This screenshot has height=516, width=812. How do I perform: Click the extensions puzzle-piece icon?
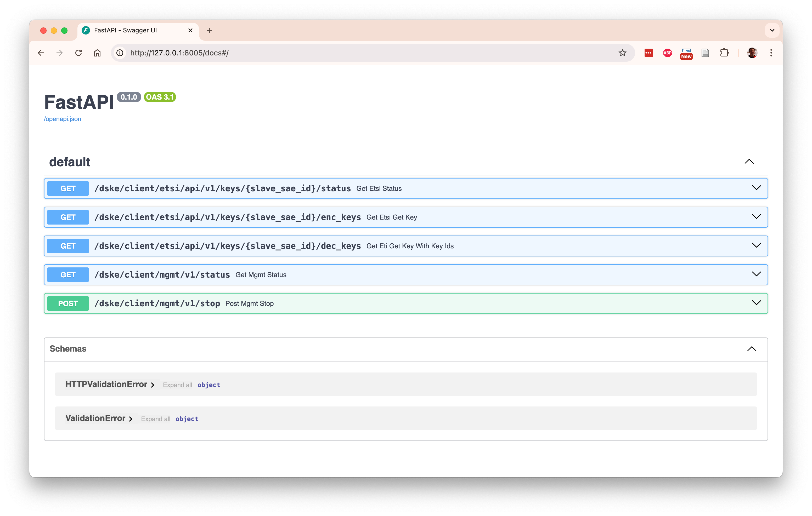point(724,53)
